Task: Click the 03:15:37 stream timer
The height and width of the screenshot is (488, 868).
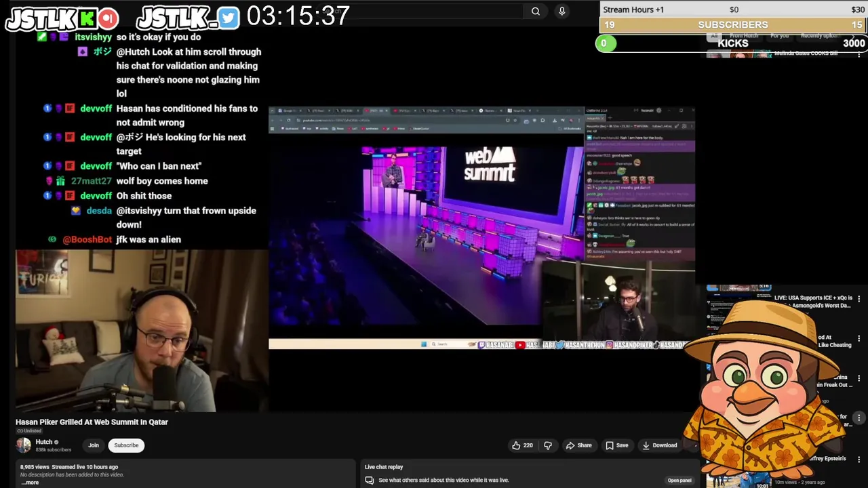Action: 298,16
